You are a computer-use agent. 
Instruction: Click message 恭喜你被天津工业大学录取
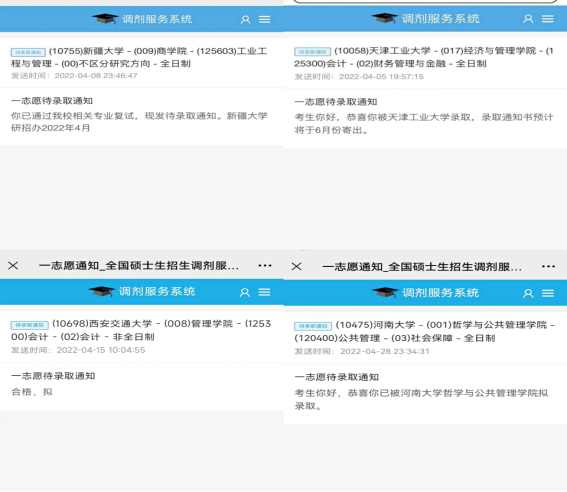(424, 124)
